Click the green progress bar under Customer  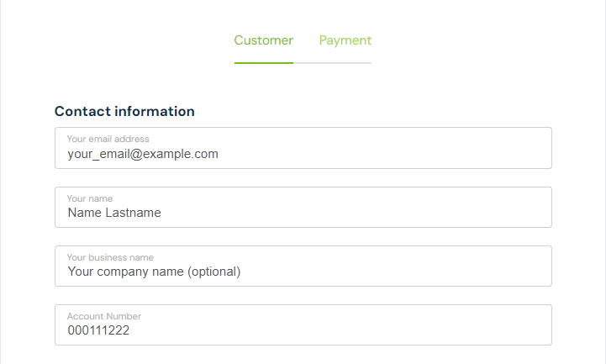(x=264, y=63)
